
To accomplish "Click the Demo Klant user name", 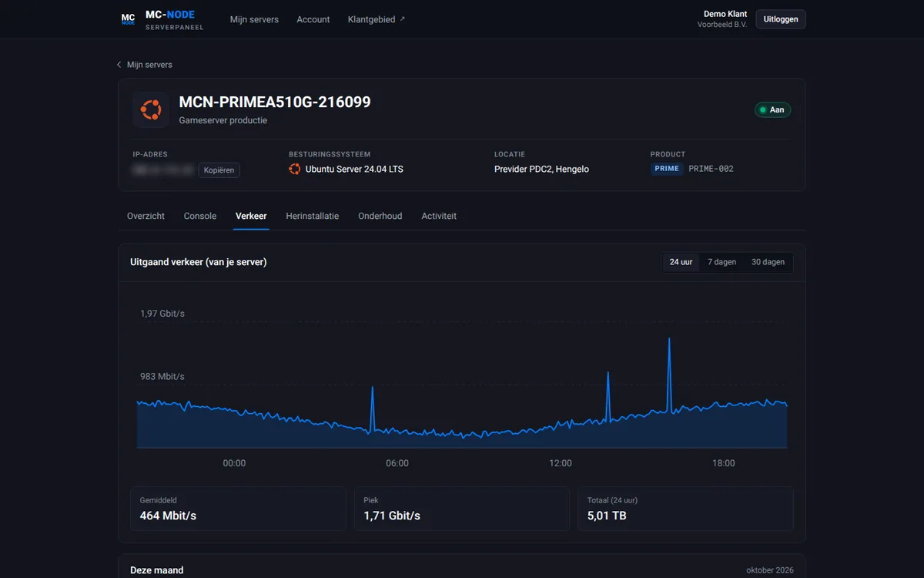I will point(725,14).
